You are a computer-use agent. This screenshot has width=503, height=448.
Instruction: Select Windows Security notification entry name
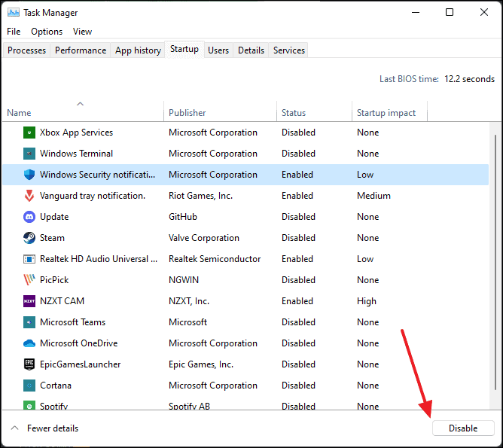click(x=97, y=175)
